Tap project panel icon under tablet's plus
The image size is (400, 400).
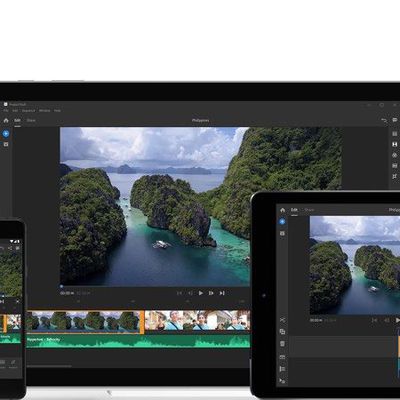(x=282, y=233)
